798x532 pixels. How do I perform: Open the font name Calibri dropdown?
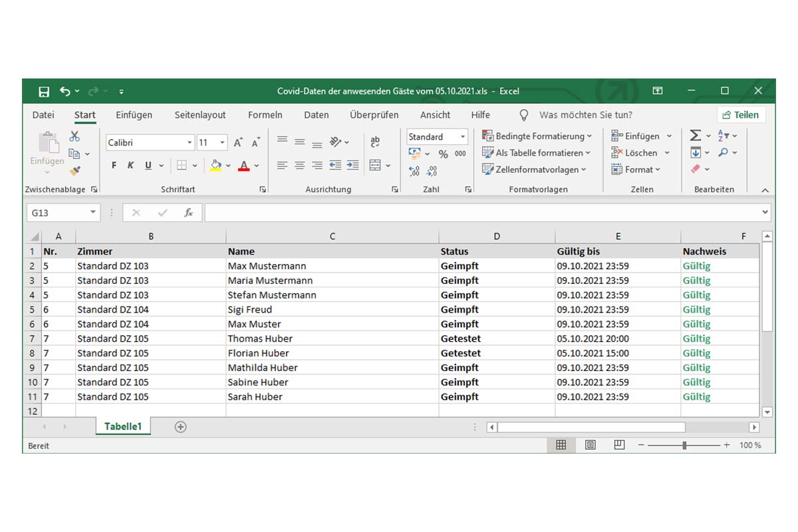point(190,143)
